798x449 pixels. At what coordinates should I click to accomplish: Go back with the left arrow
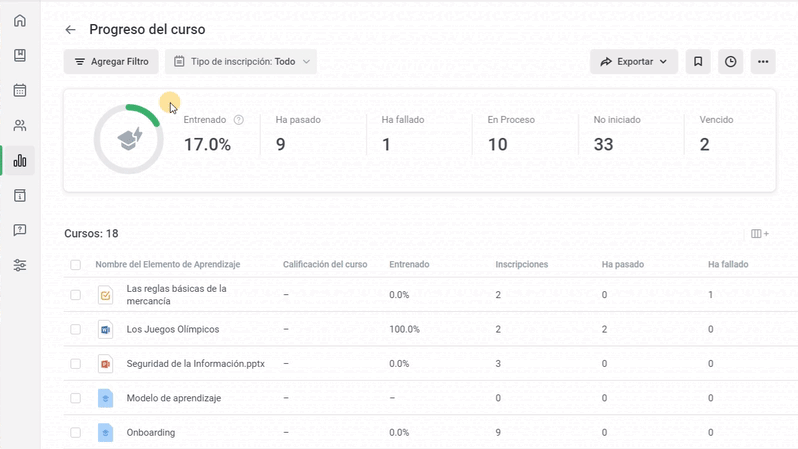(70, 30)
